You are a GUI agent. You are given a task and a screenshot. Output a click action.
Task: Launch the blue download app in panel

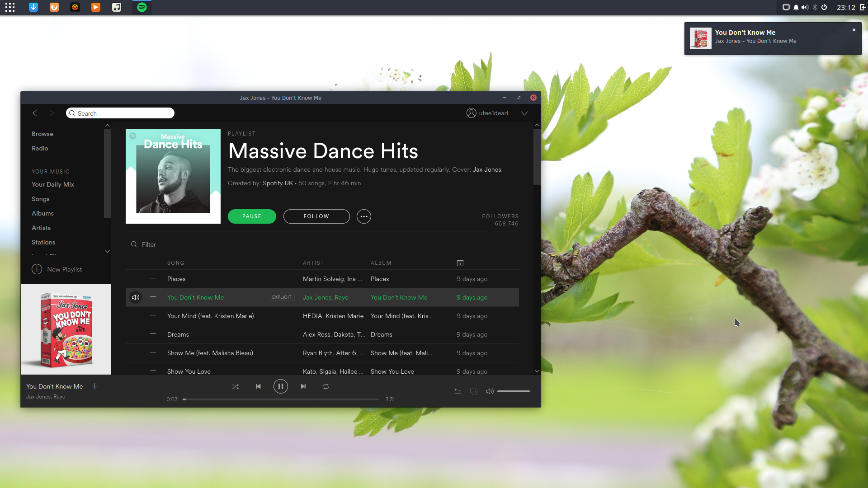[x=33, y=7]
